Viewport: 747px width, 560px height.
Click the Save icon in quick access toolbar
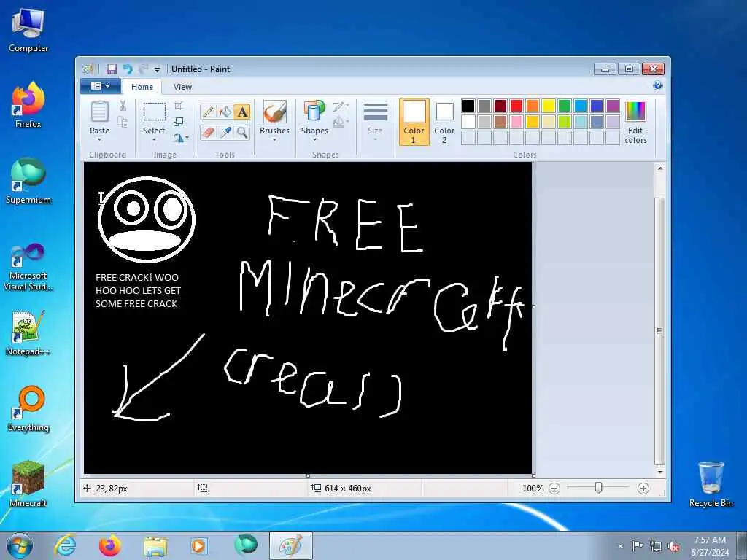112,69
